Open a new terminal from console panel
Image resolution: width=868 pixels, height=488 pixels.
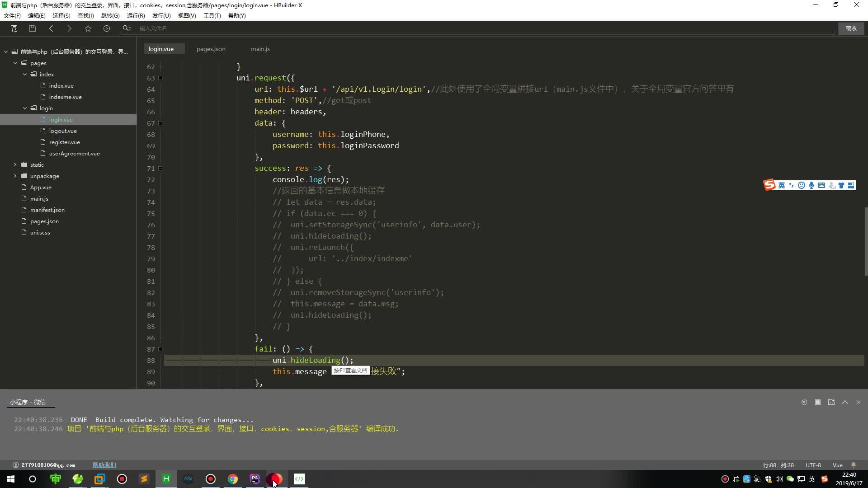831,402
